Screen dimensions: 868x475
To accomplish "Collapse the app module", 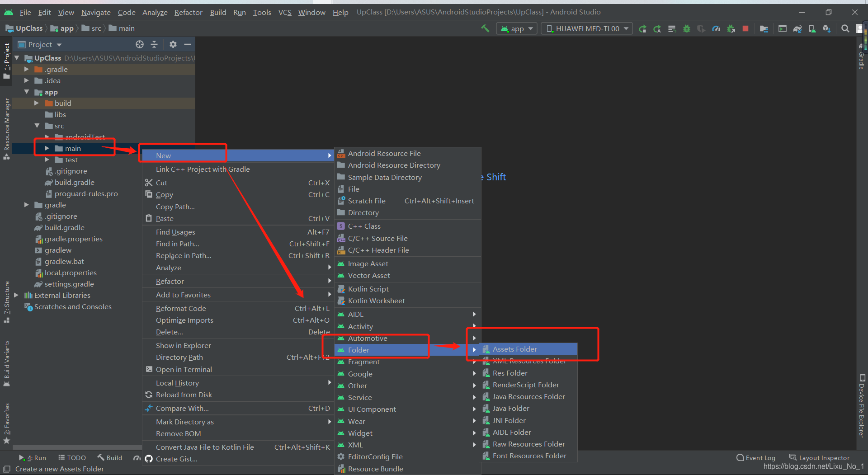I will tap(27, 92).
